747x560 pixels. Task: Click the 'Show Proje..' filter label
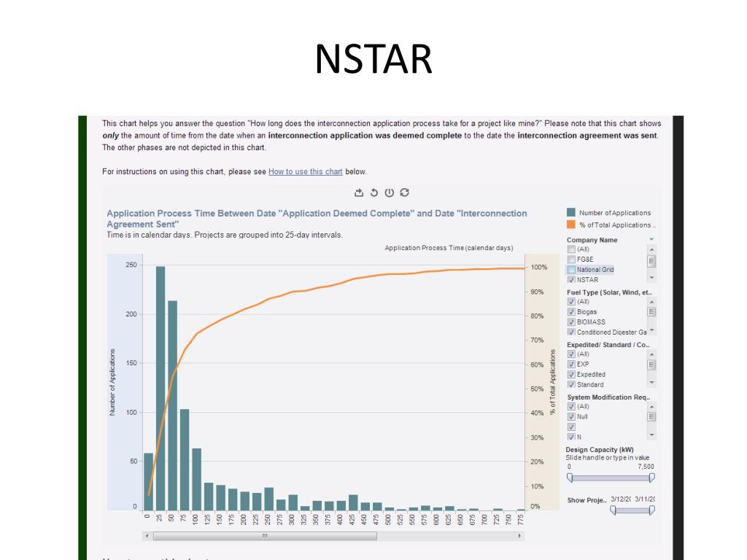[587, 500]
